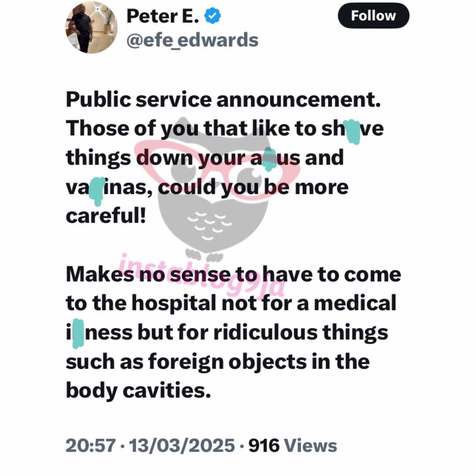The width and height of the screenshot is (476, 476).
Task: Click the teal mark in "va inas"
Action: coord(97,191)
